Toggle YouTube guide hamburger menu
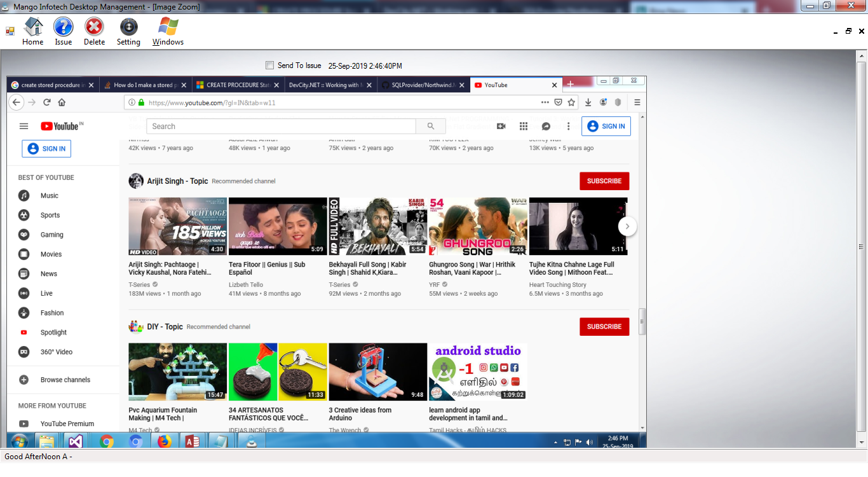The height and width of the screenshot is (477, 868). 24,126
